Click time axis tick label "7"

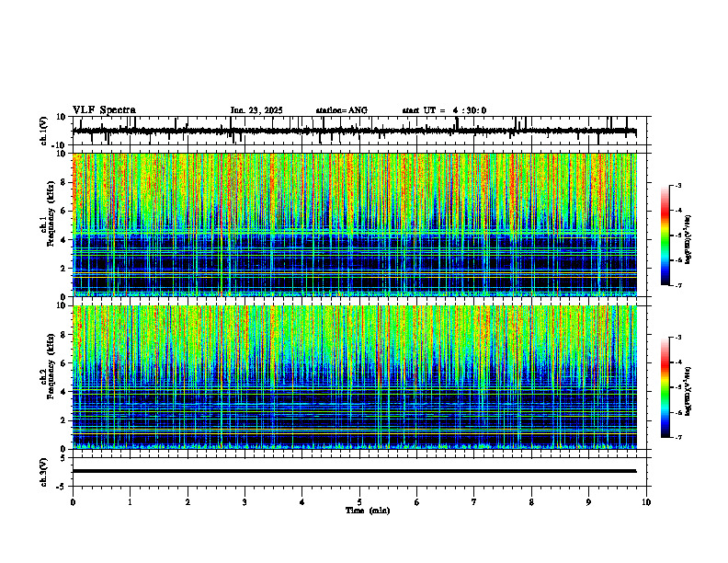474,502
